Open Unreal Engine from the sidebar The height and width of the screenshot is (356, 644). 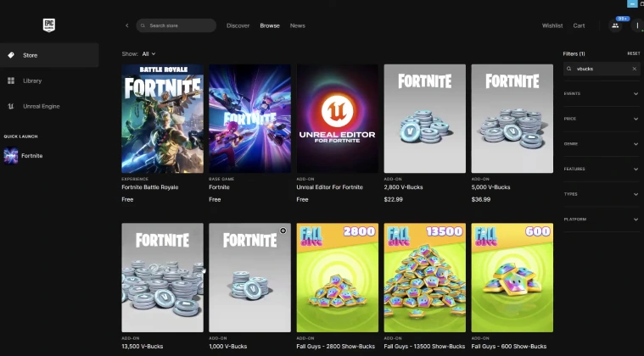(49, 106)
